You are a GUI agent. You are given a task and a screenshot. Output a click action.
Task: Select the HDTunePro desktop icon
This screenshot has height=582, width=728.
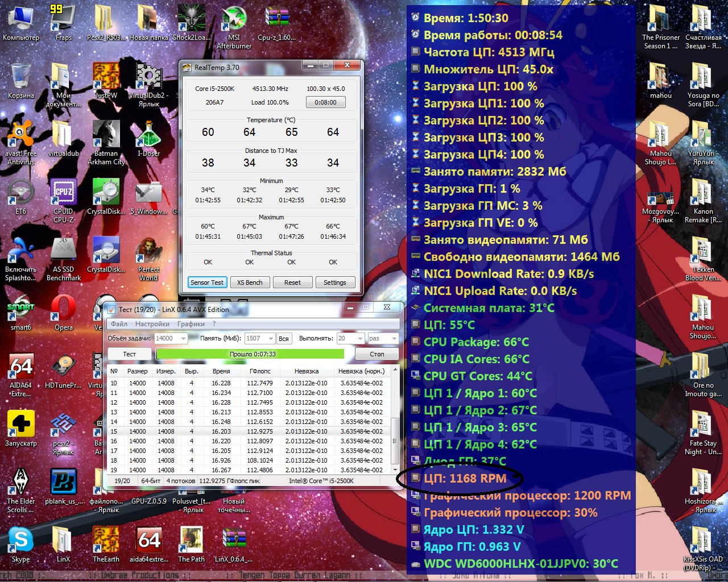[x=63, y=371]
